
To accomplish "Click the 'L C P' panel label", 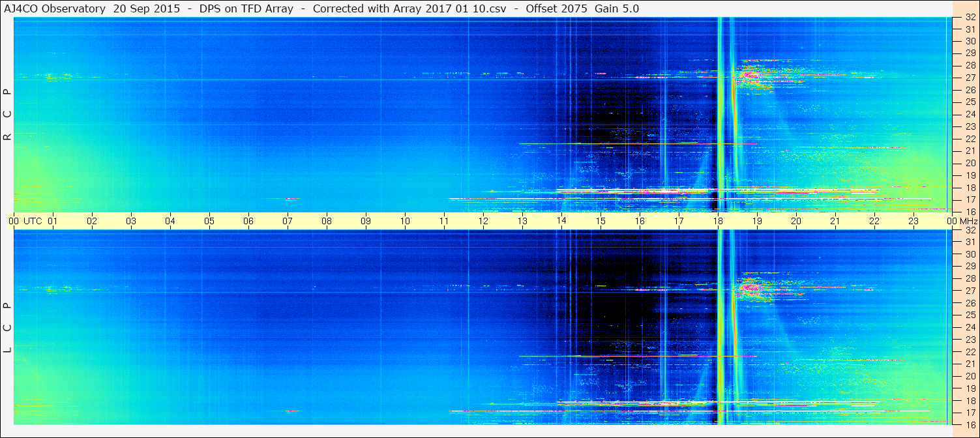I will [7, 328].
